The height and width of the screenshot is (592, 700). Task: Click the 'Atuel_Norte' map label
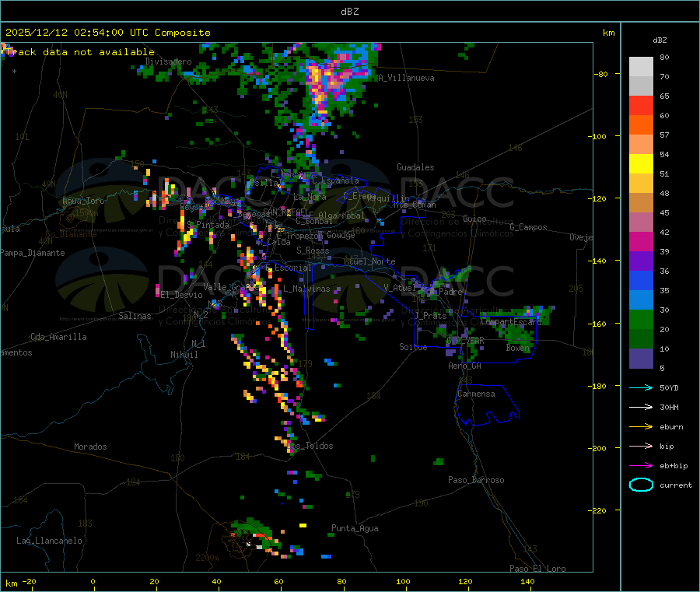tap(369, 261)
